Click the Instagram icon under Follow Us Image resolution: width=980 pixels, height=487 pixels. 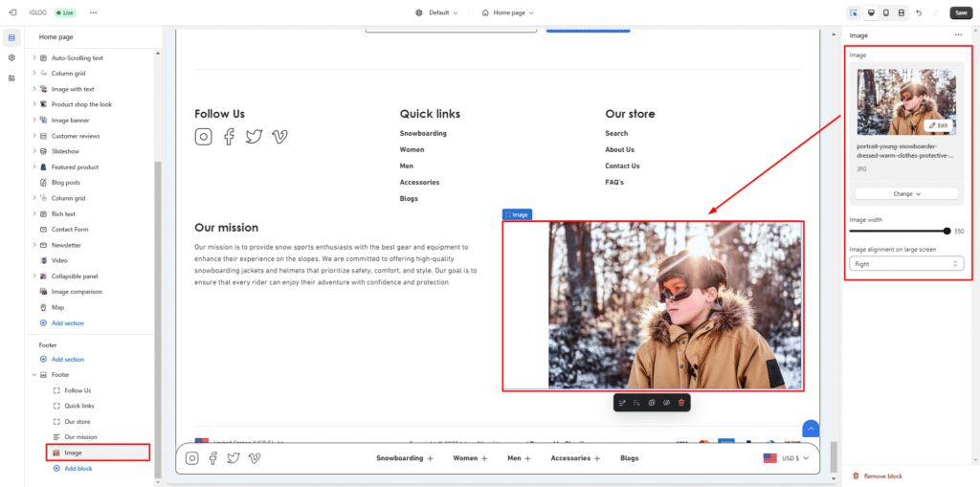(203, 137)
